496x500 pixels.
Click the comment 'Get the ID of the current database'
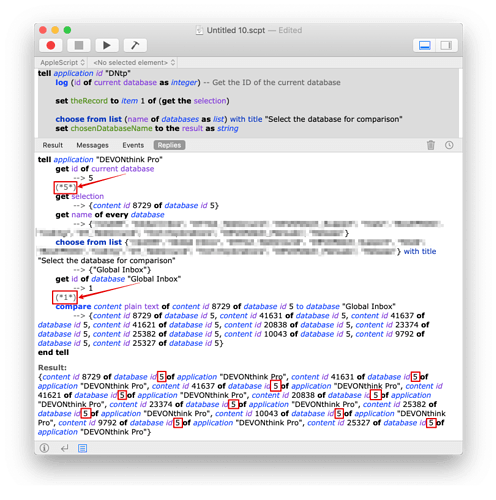point(276,82)
